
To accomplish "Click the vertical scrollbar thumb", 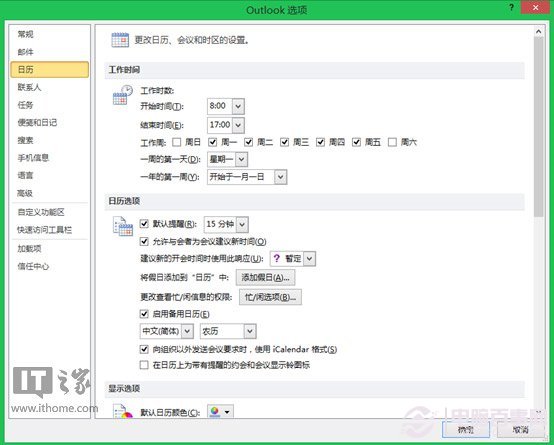I will click(538, 127).
